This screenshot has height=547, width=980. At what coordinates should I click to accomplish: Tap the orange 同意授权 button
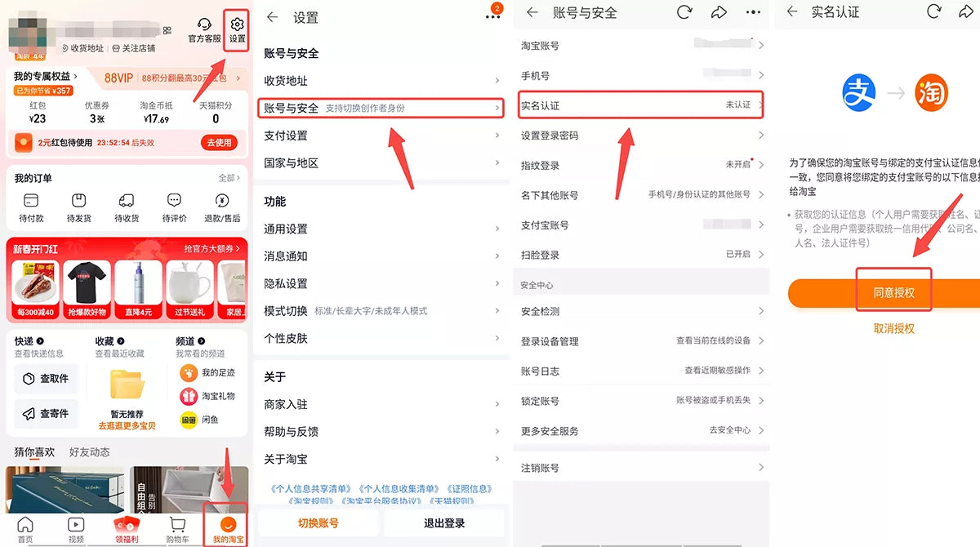(x=885, y=292)
